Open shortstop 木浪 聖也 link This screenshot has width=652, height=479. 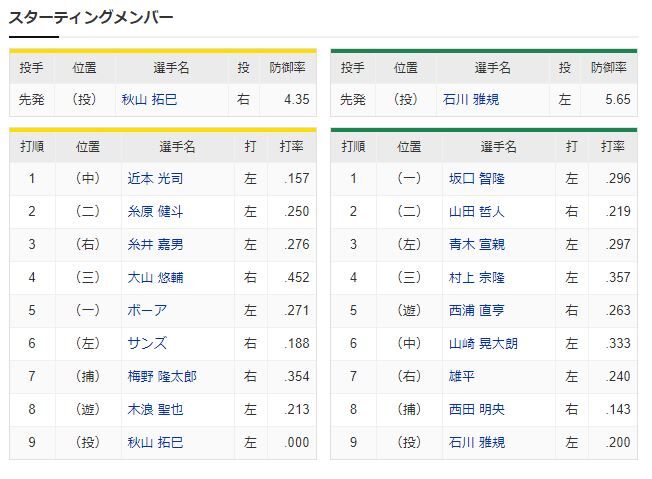pos(155,409)
